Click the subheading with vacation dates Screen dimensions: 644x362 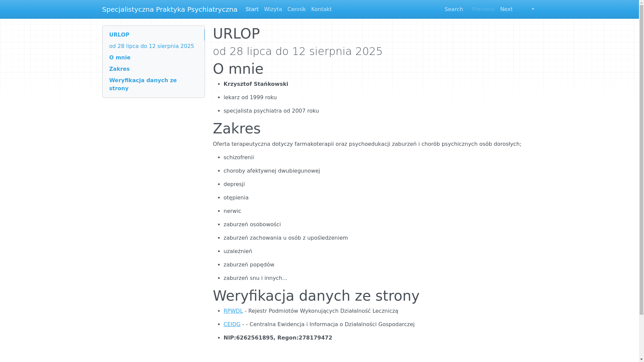(298, 51)
